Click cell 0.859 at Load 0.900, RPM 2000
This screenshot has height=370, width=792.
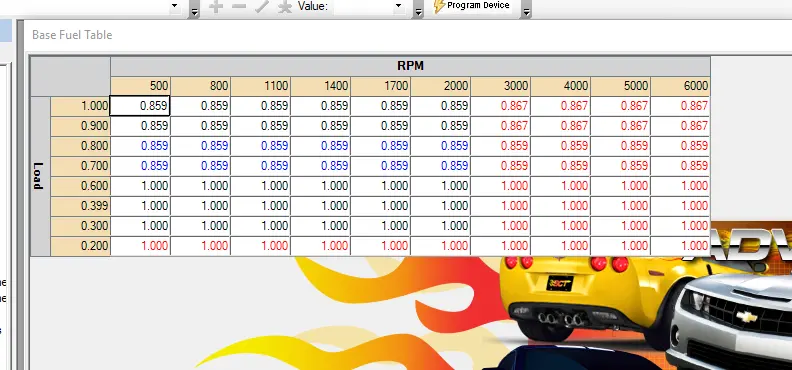[441, 126]
